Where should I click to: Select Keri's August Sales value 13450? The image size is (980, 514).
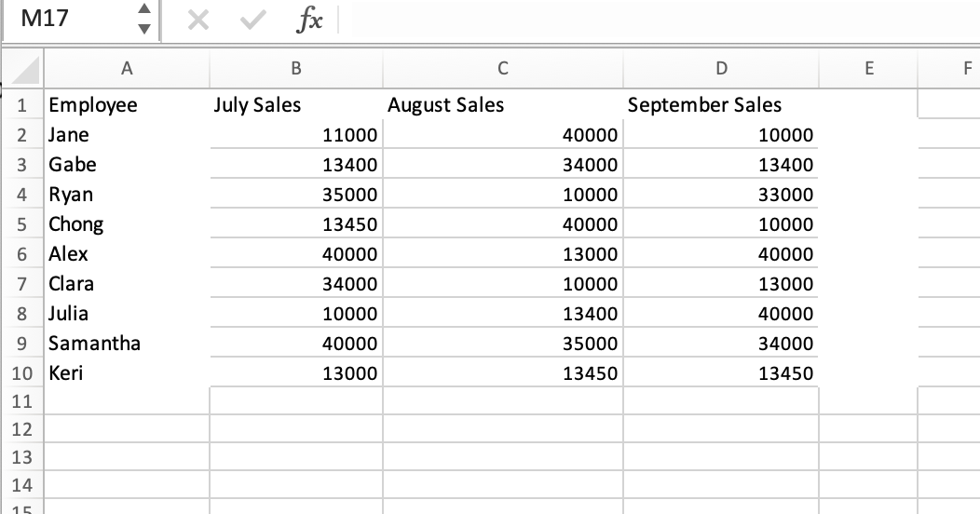[502, 372]
